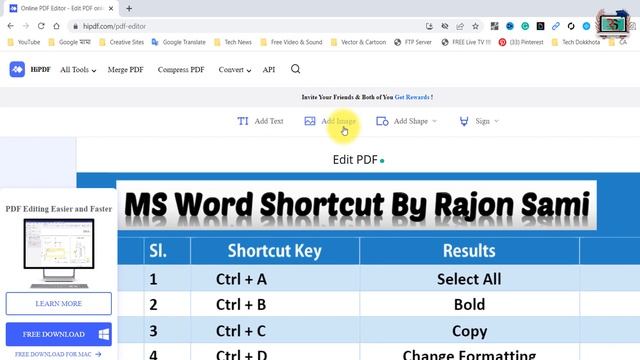Open the site search magnifier
The image size is (640, 360).
[x=296, y=69]
